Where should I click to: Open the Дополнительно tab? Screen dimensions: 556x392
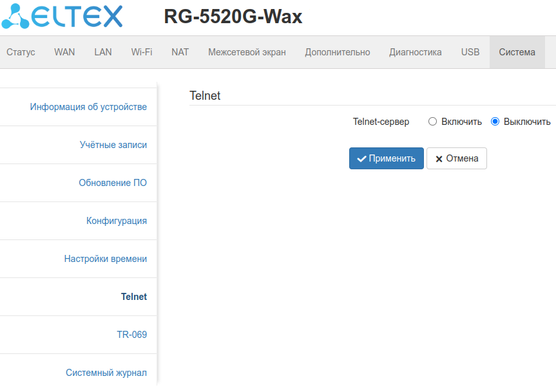[338, 52]
